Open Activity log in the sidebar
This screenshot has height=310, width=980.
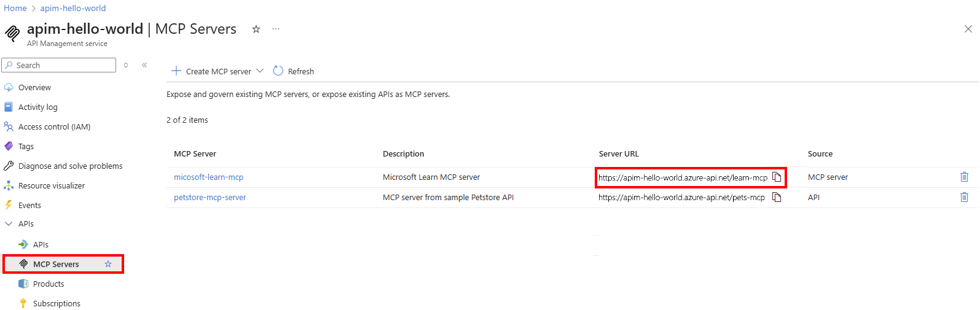[x=38, y=107]
